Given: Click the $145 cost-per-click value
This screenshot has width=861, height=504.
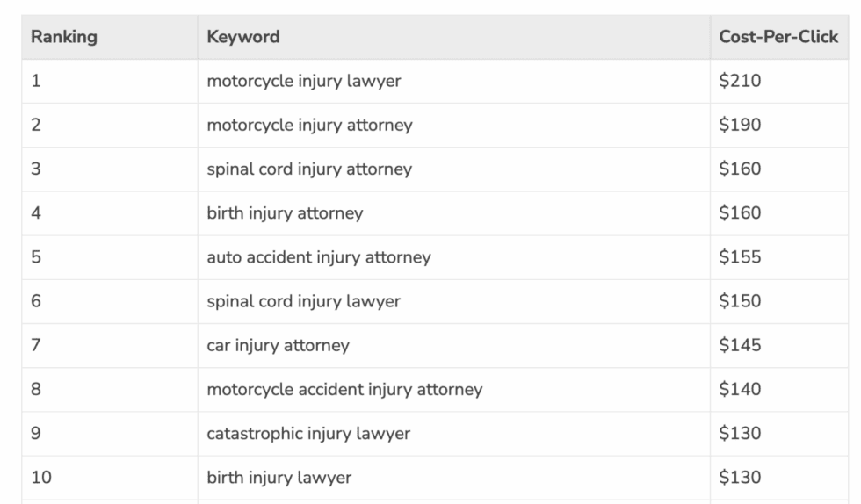Looking at the screenshot, I should click(740, 345).
